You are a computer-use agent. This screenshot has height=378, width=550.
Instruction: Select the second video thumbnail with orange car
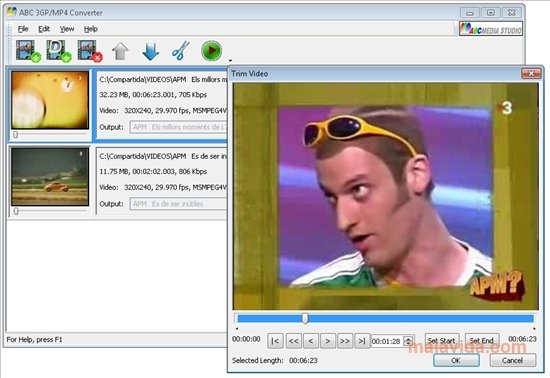pos(50,176)
